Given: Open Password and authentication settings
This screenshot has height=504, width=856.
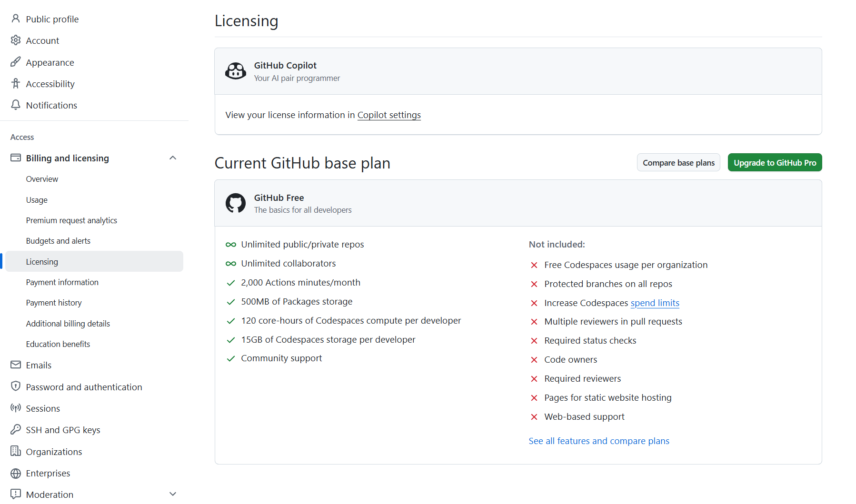Looking at the screenshot, I should pyautogui.click(x=84, y=387).
